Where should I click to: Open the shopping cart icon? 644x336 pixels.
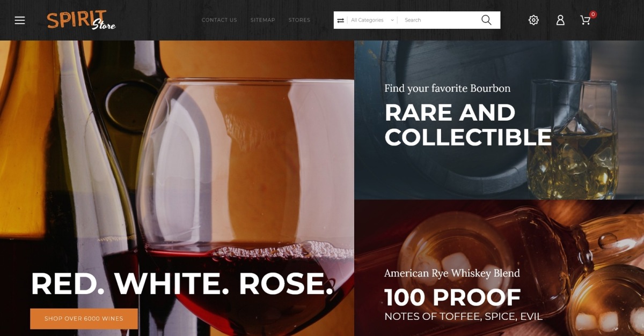[586, 20]
